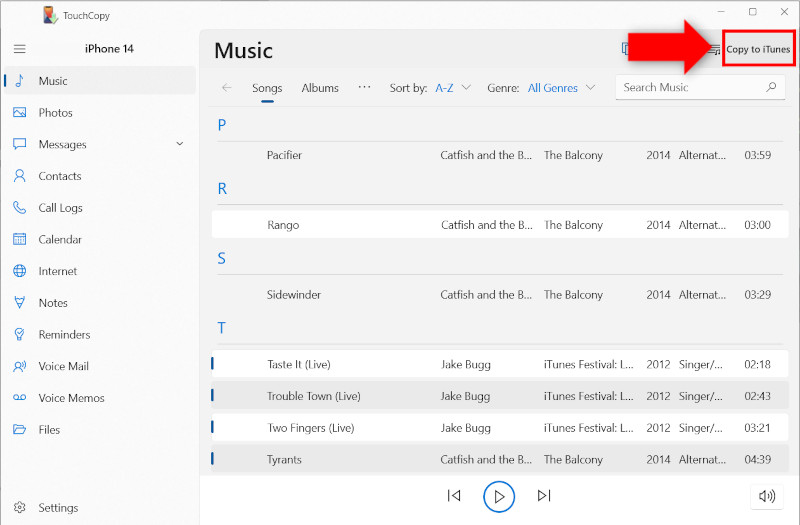Open the Messages section
Image resolution: width=800 pixels, height=525 pixels.
pyautogui.click(x=100, y=144)
